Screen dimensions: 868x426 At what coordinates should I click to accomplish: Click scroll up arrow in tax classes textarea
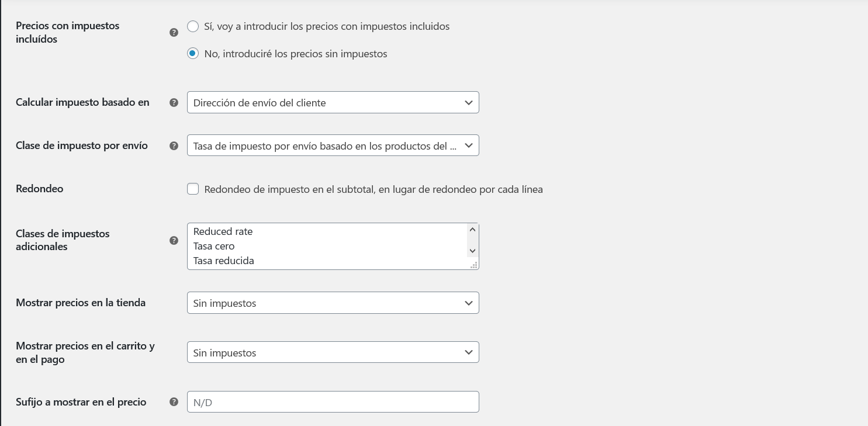point(473,230)
